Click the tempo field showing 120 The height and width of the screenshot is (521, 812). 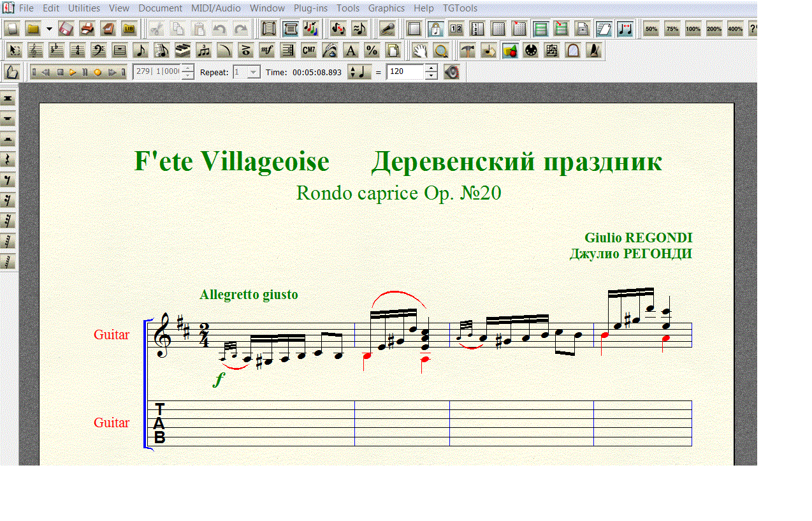click(405, 72)
